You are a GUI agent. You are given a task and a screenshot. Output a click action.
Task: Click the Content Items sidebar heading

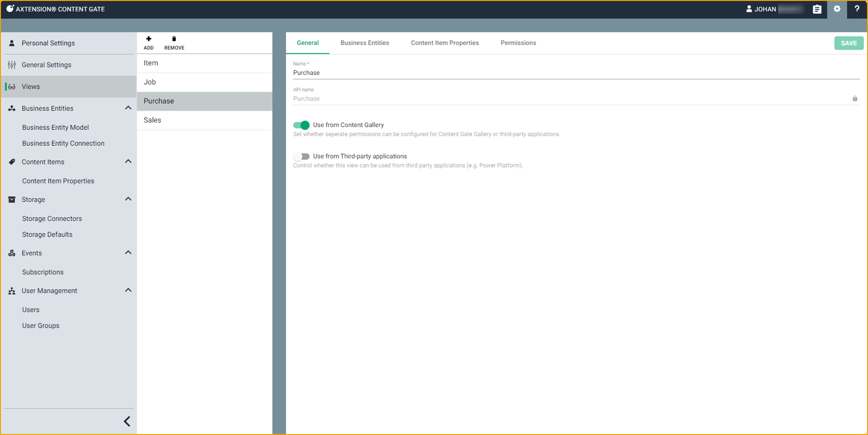pyautogui.click(x=43, y=162)
